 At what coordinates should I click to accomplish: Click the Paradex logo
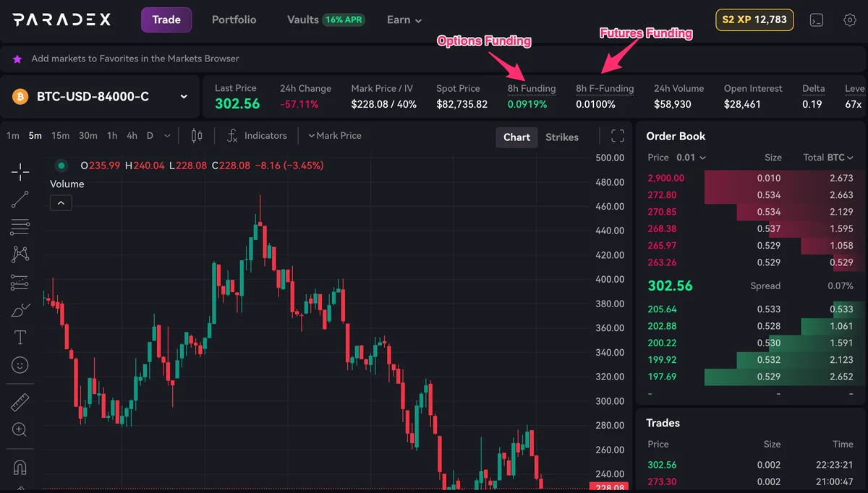(x=61, y=20)
